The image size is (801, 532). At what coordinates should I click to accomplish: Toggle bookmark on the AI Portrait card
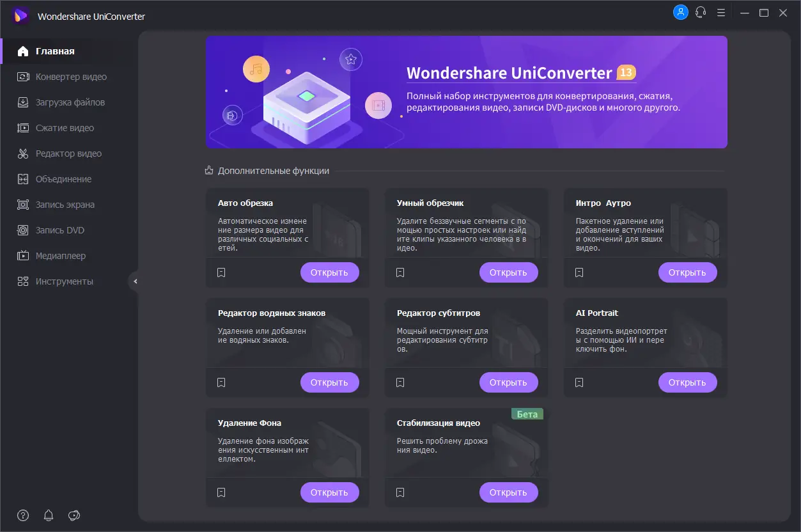(x=579, y=382)
